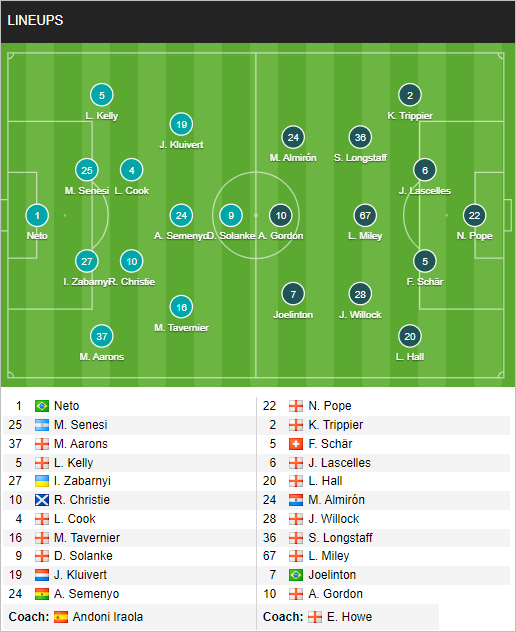Select N. Pope's number 22 marker
The width and height of the screenshot is (516, 632).
click(x=474, y=215)
